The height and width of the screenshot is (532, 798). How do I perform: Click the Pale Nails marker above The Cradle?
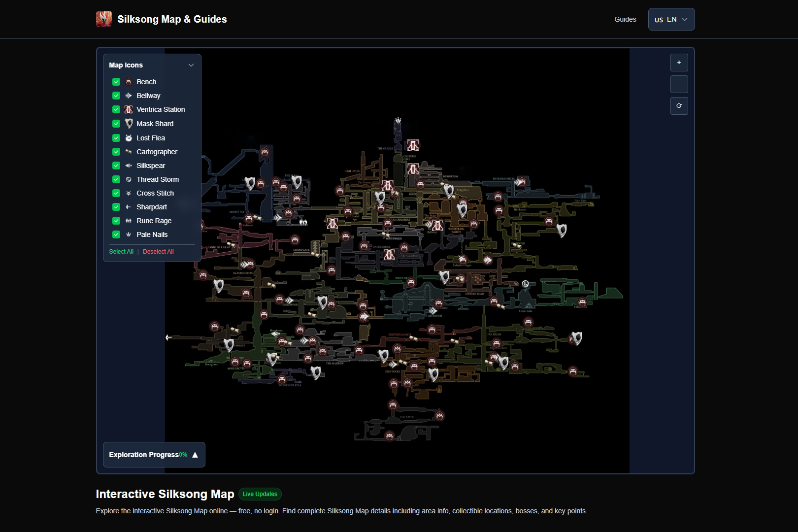398,121
